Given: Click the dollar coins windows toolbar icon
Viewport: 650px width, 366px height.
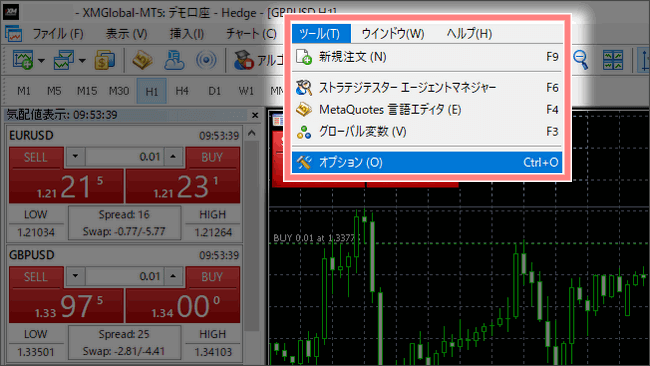Looking at the screenshot, I should pyautogui.click(x=105, y=60).
